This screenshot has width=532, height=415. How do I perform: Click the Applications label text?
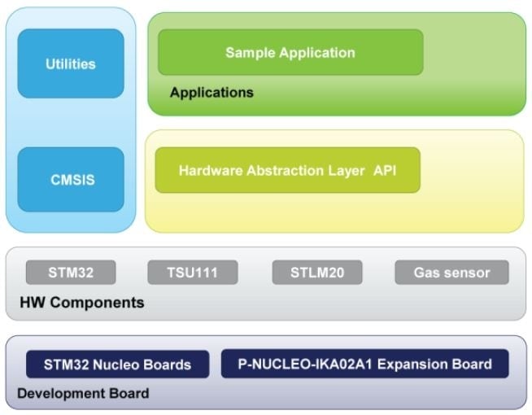coord(211,93)
